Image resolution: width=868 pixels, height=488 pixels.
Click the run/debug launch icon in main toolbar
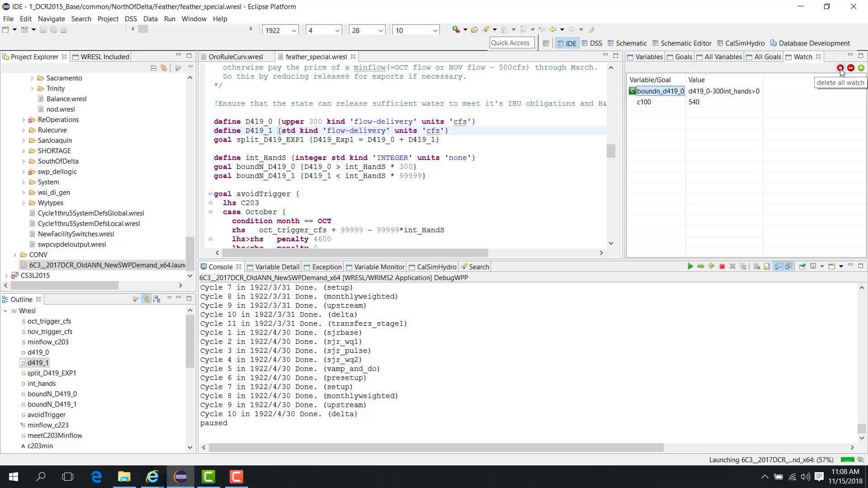(x=456, y=30)
